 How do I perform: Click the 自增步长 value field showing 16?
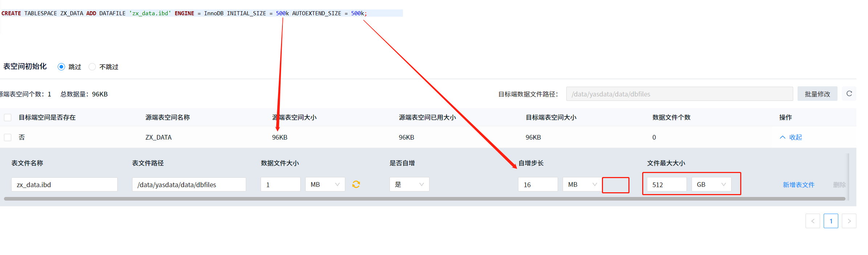click(538, 184)
